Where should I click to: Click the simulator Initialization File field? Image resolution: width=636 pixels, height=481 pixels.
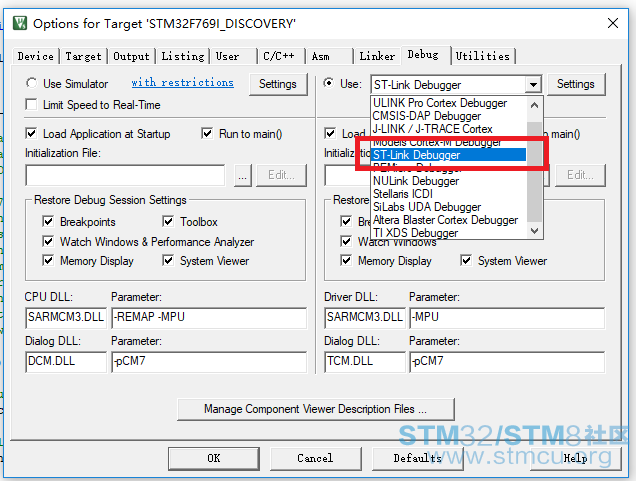click(x=125, y=175)
